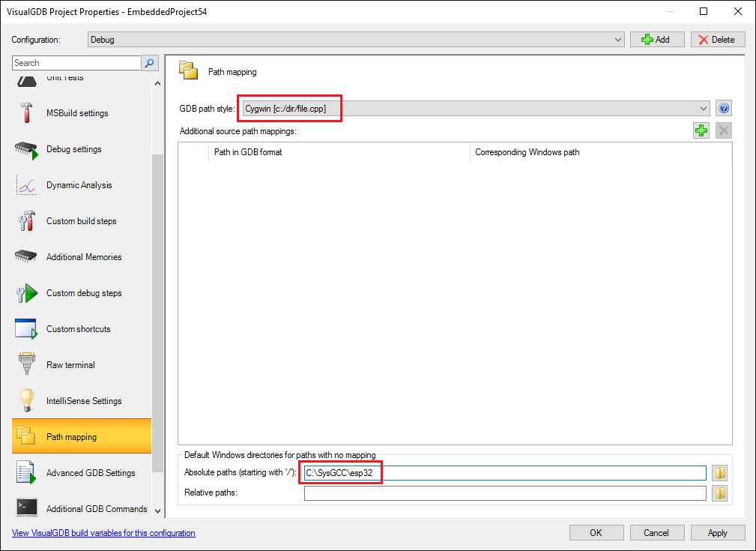The image size is (756, 551).
Task: Confirm with the OK button
Action: [596, 533]
